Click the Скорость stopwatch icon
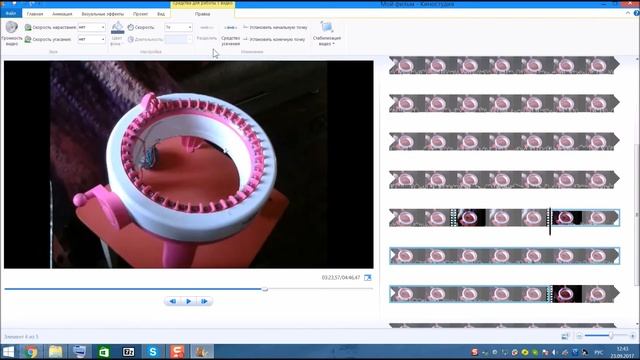Image resolution: width=640 pixels, height=360 pixels. point(131,27)
